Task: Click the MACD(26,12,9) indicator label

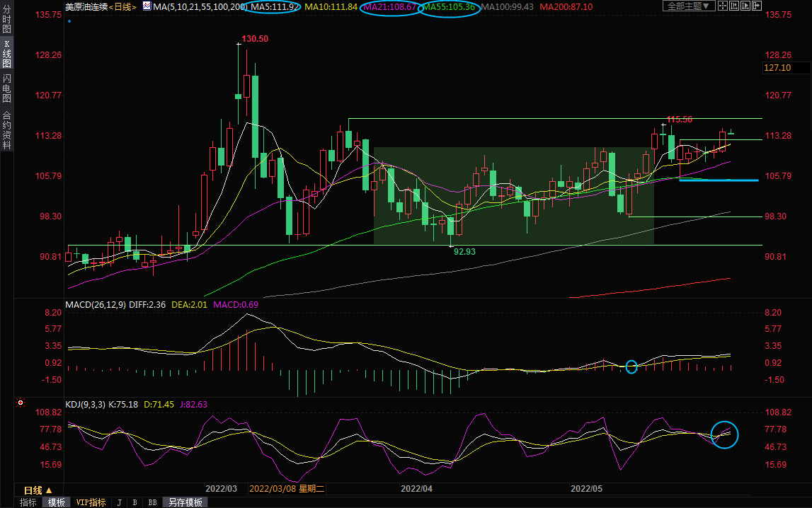Action: [x=95, y=305]
